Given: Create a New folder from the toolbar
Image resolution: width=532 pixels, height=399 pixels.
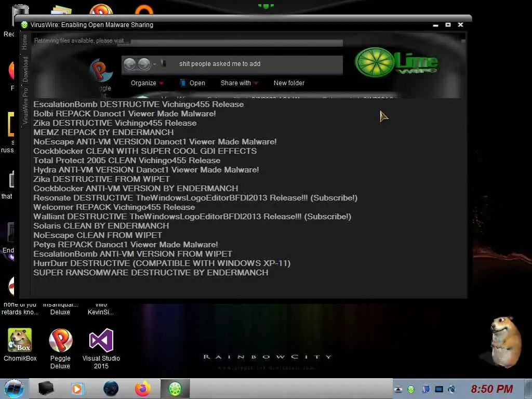Looking at the screenshot, I should [x=289, y=83].
